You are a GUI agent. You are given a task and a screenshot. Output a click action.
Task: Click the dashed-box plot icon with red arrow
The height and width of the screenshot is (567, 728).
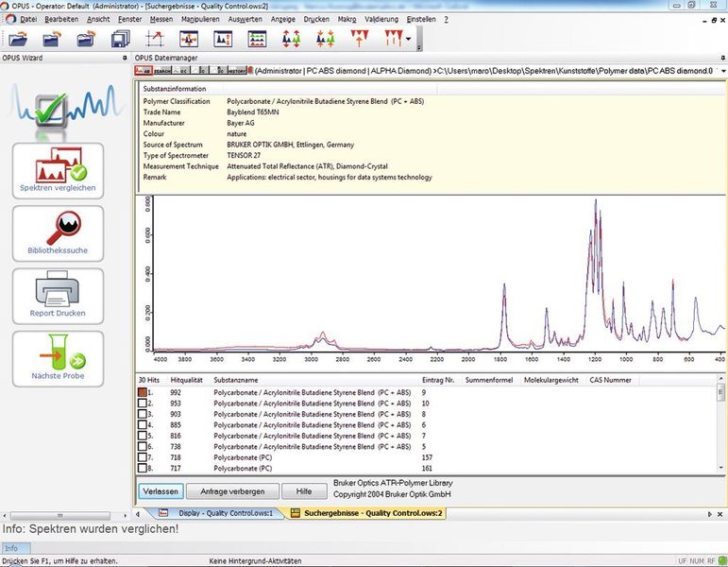155,39
